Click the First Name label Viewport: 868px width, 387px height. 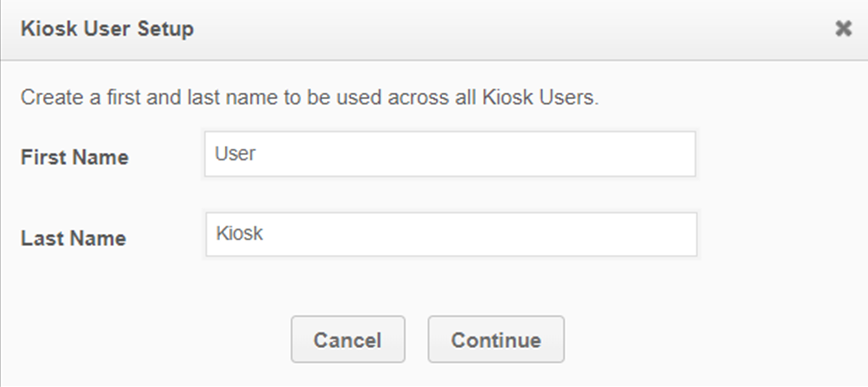[x=75, y=157]
